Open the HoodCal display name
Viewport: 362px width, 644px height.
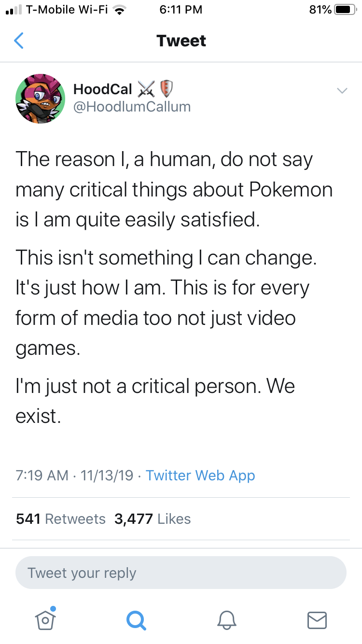pos(102,89)
